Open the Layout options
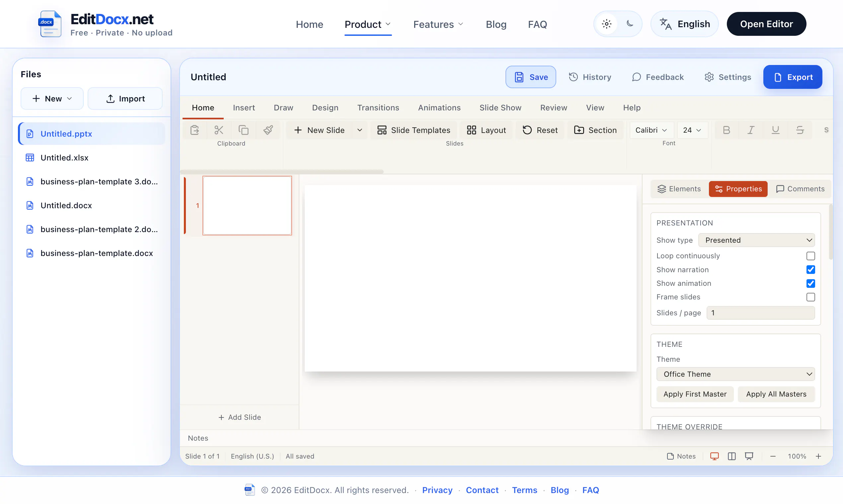843x504 pixels. coord(486,130)
